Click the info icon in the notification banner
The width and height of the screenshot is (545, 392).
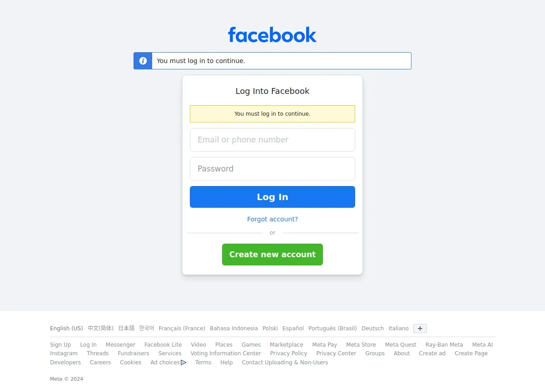click(x=143, y=61)
